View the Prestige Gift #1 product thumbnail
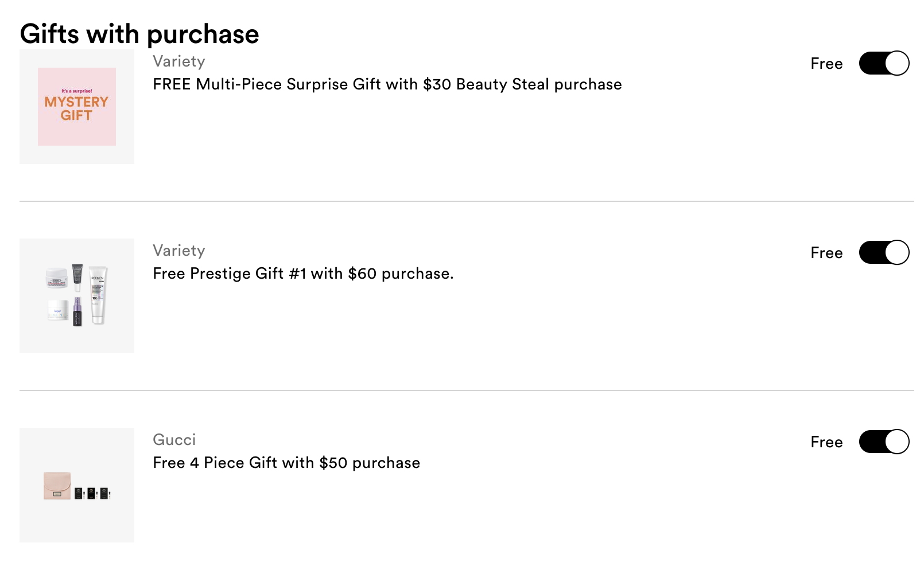Image resolution: width=924 pixels, height=570 pixels. click(77, 296)
